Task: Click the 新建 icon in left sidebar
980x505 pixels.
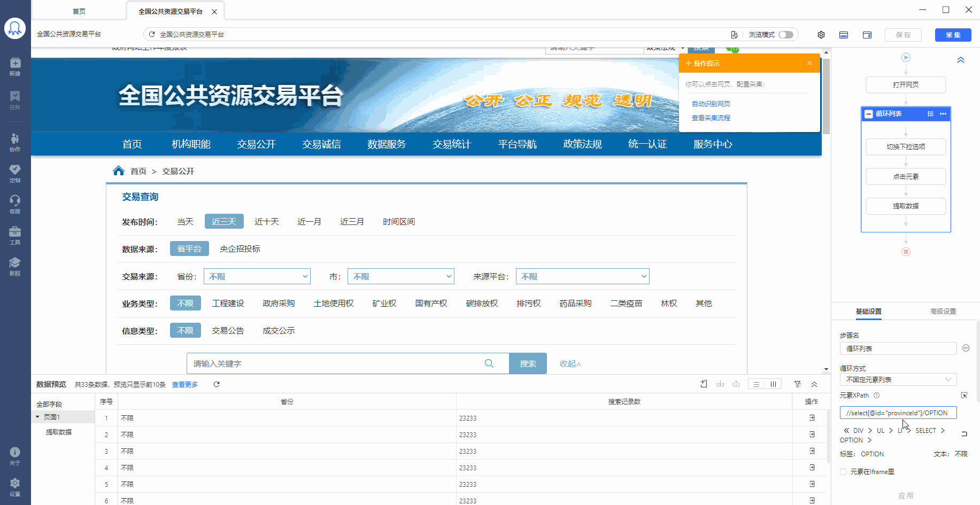Action: point(15,66)
